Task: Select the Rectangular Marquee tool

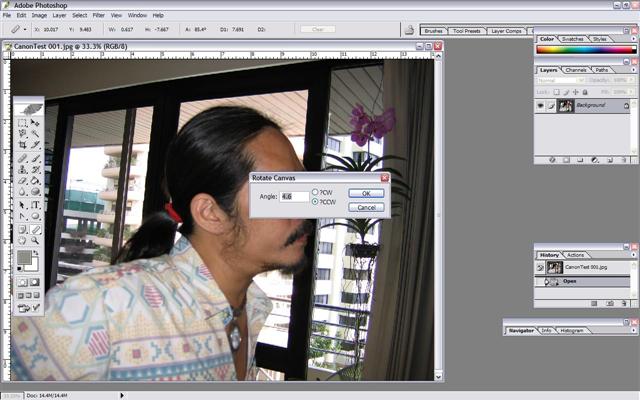Action: pyautogui.click(x=22, y=123)
